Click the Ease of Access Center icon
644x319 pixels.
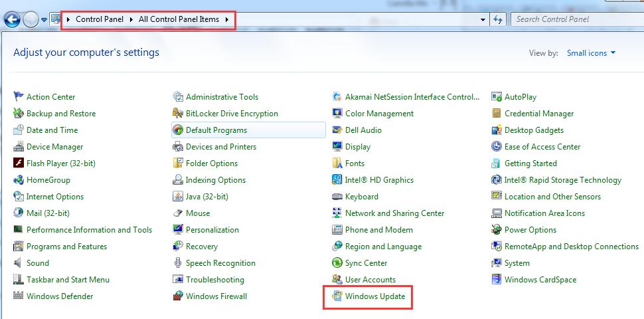(497, 147)
